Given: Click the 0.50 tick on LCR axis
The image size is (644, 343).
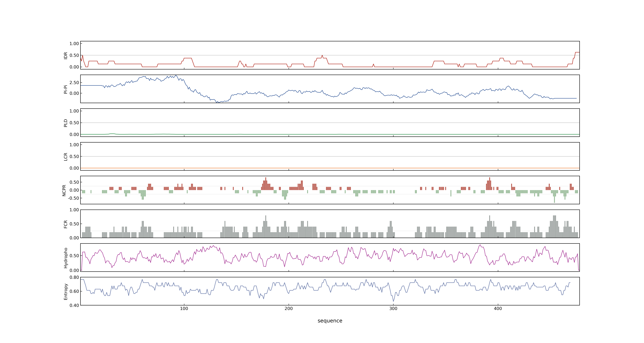Looking at the screenshot, I should (x=74, y=157).
